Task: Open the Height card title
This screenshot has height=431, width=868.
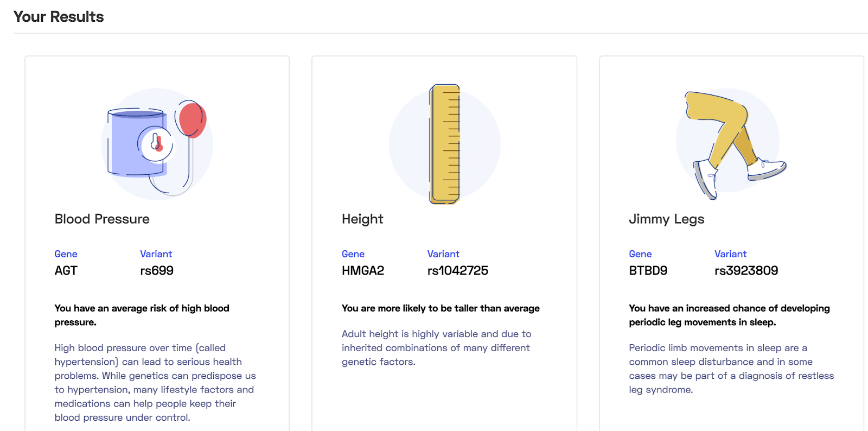Action: [x=362, y=219]
